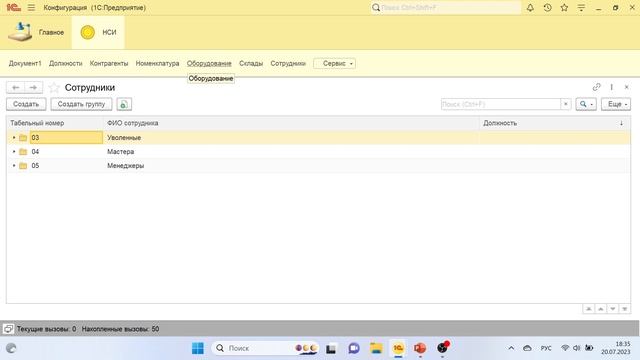Select the Менеджеры row text
Screen dimensions: 640x360
[x=125, y=165]
